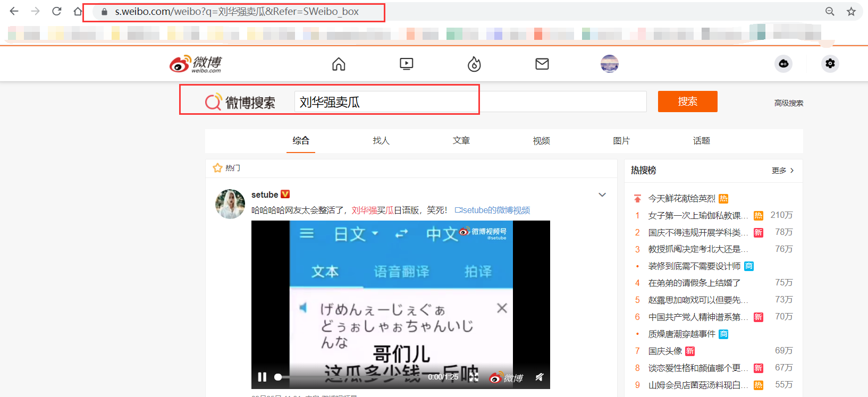Open hot search 中国共产党人精神谱系
This screenshot has height=397, width=868.
pyautogui.click(x=698, y=317)
